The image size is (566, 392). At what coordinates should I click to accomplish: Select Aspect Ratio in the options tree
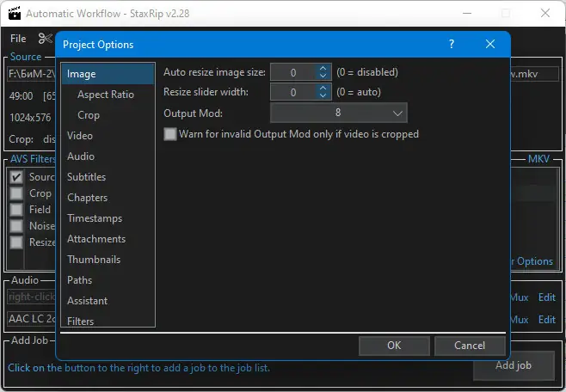pos(106,95)
